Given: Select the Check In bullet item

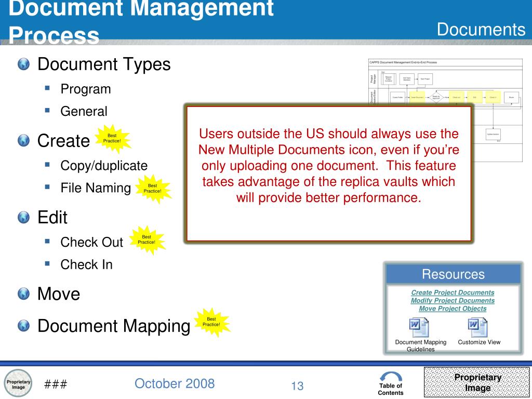Looking at the screenshot, I should pyautogui.click(x=87, y=264).
